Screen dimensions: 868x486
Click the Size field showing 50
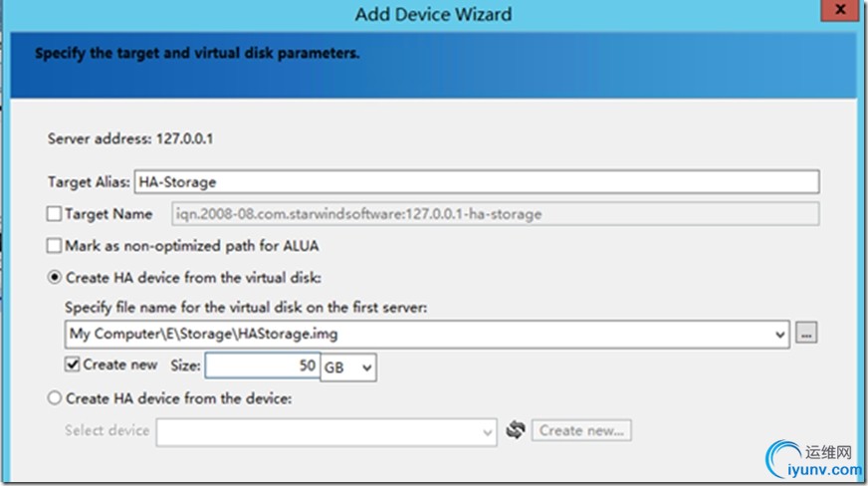[263, 365]
